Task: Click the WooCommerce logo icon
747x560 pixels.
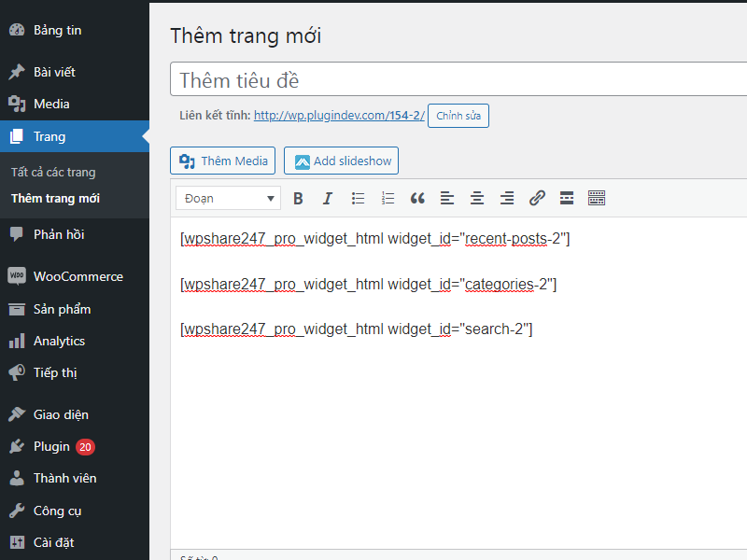Action: point(17,276)
